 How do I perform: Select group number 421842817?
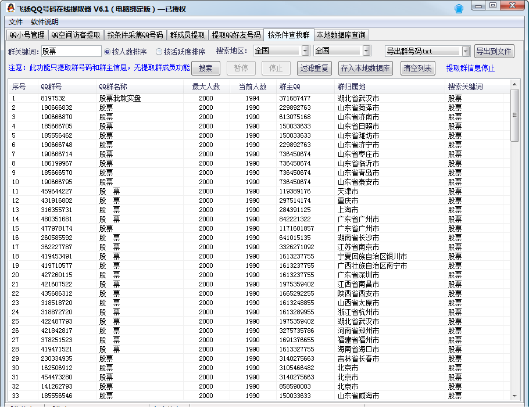coord(57,331)
